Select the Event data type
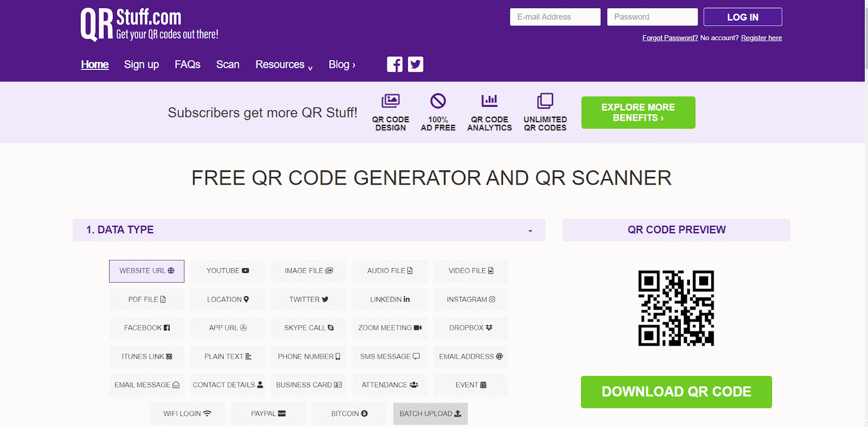The image size is (868, 427). click(471, 385)
